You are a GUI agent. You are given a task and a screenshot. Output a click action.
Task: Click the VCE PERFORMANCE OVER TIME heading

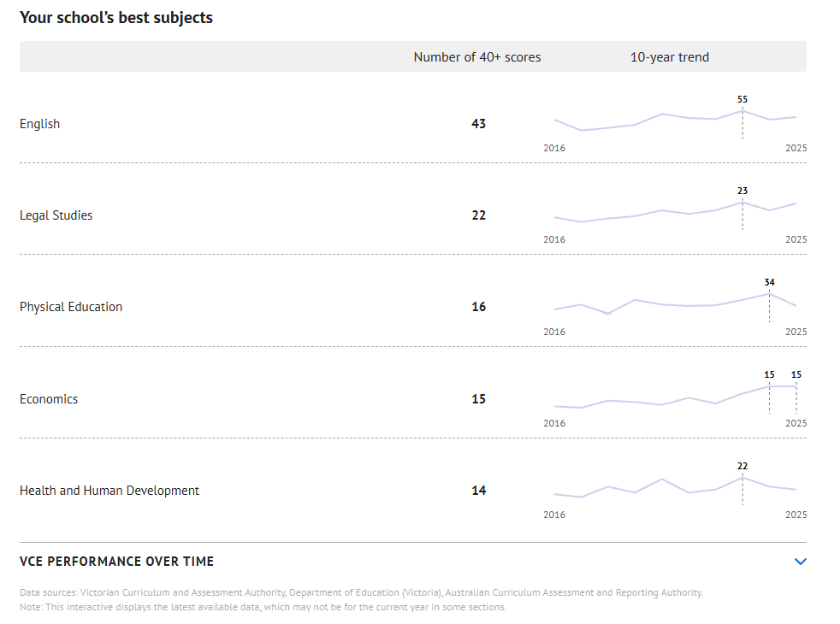[x=117, y=562]
